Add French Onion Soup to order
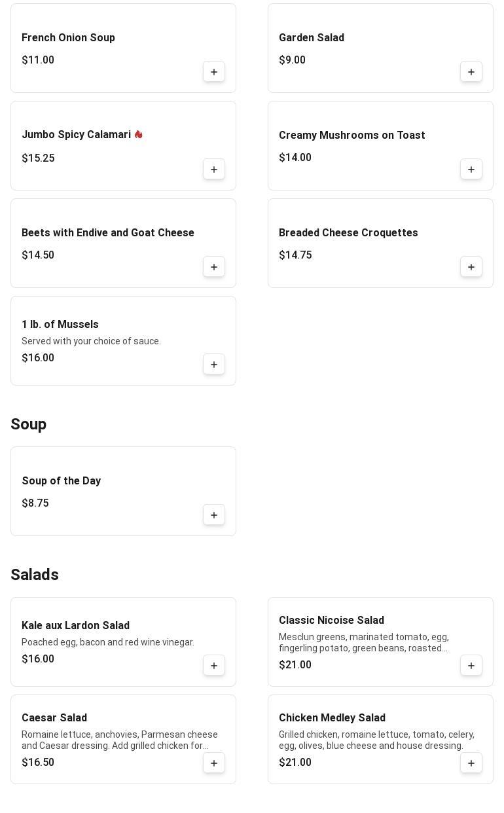Image resolution: width=504 pixels, height=813 pixels. (x=214, y=72)
